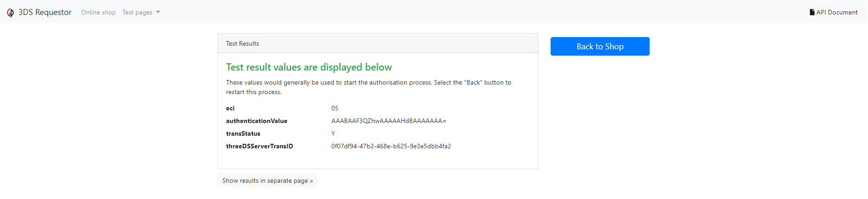Click the threeDSServerTransID field label
Image resolution: width=868 pixels, height=199 pixels.
click(259, 146)
